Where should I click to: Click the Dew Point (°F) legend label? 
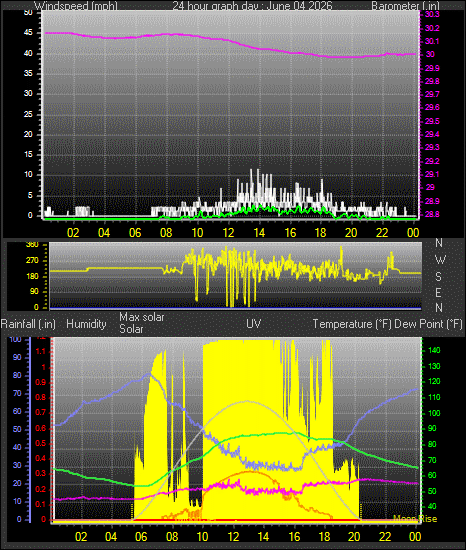[x=428, y=324]
